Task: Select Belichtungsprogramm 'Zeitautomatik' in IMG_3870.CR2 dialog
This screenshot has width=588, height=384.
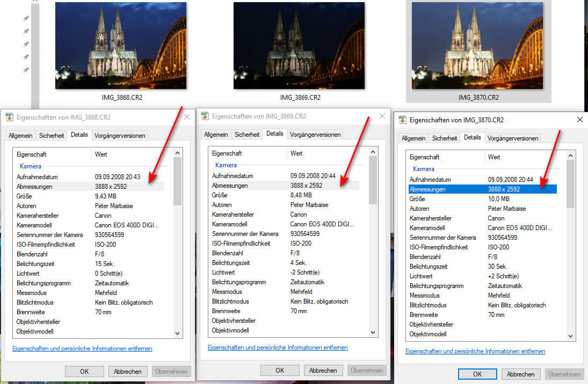Action: pyautogui.click(x=505, y=286)
